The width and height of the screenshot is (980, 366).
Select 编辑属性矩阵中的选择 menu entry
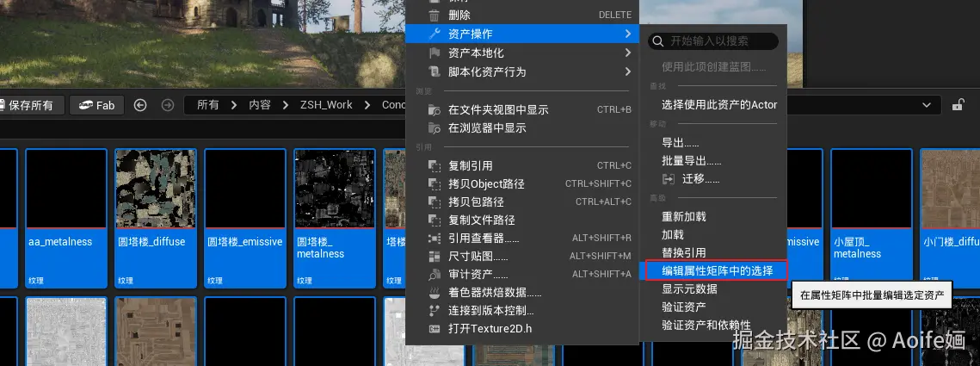point(718,271)
